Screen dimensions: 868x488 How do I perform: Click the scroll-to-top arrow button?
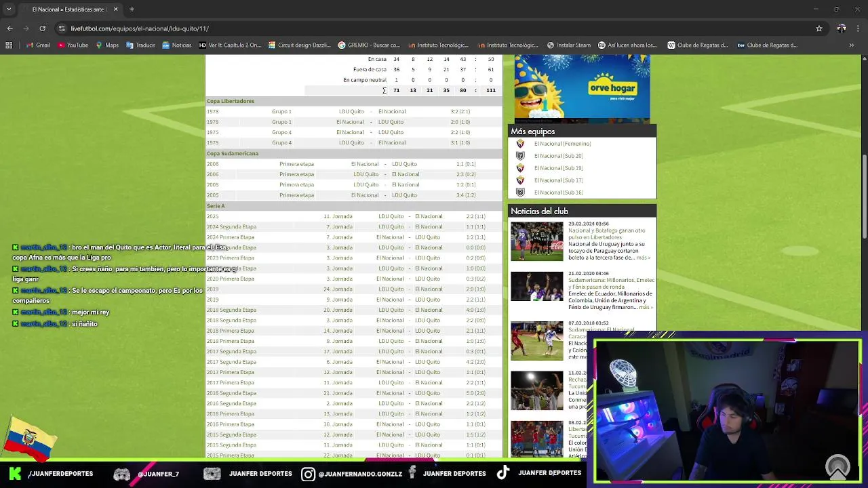(x=838, y=466)
